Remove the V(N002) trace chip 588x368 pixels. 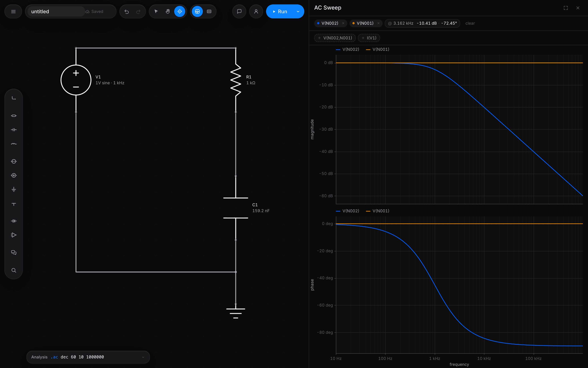pyautogui.click(x=343, y=23)
